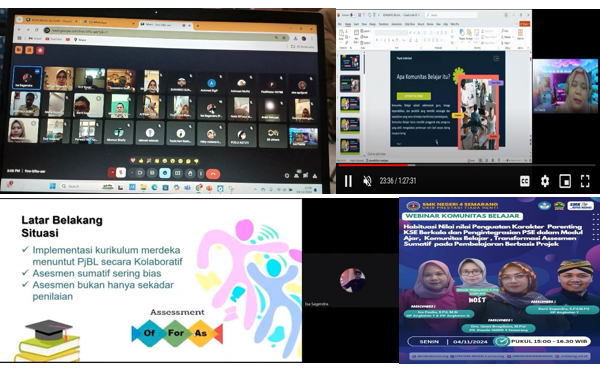Select the first slide thumbnail in PowerPoint
This screenshot has width=600, height=370.
pos(350,62)
